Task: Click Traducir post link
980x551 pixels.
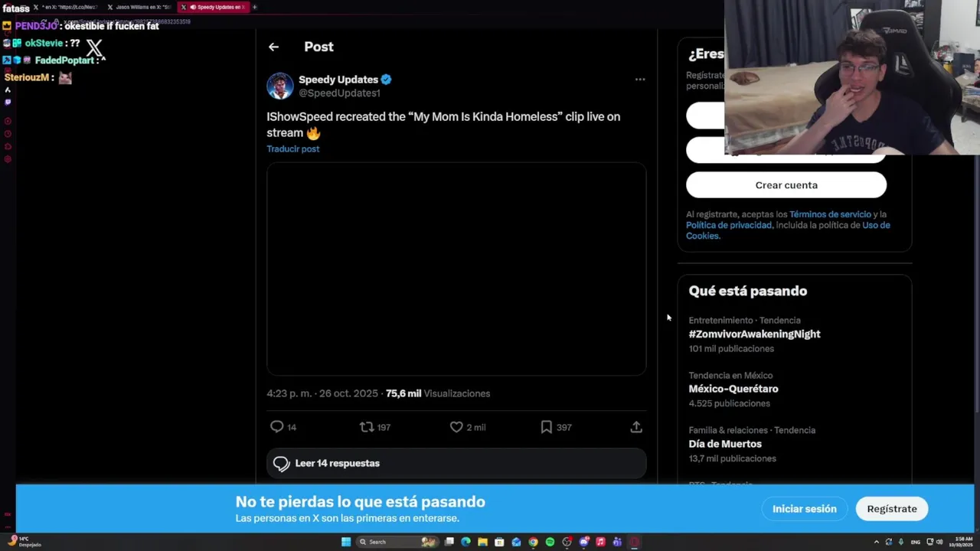Action: tap(292, 148)
